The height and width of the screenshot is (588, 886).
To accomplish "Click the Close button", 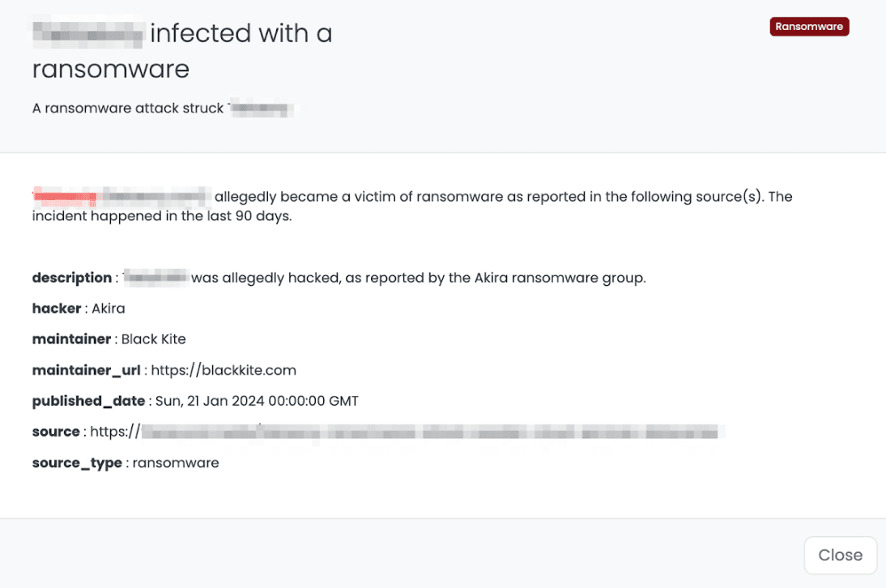I will coord(840,555).
